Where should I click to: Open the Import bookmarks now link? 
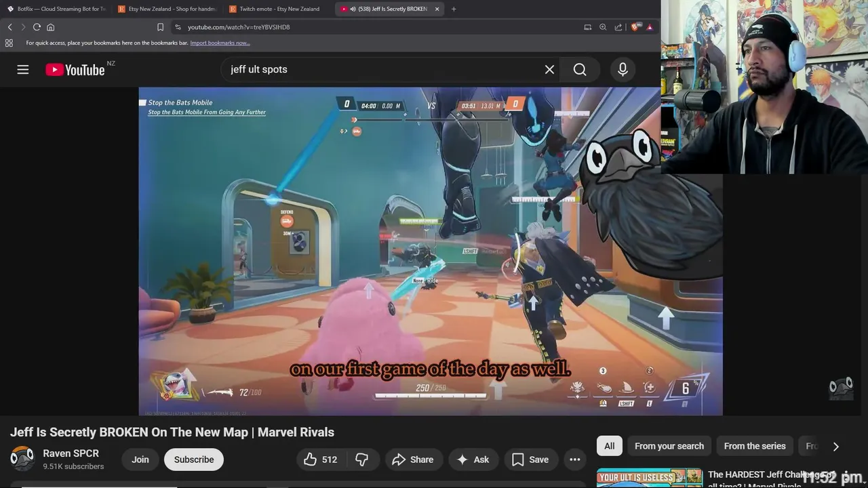pyautogui.click(x=220, y=43)
